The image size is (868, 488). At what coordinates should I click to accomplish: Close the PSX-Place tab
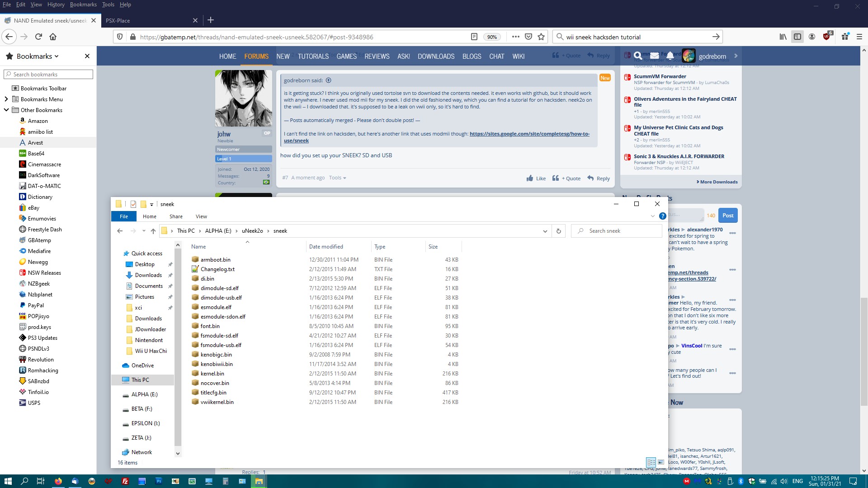(x=195, y=20)
